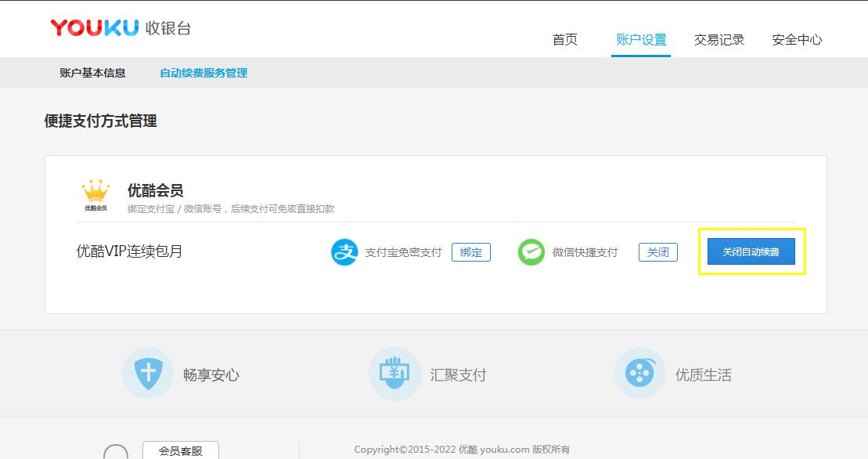Select 自动续费服务管理 sub-tab
This screenshot has height=459, width=868.
pyautogui.click(x=203, y=73)
